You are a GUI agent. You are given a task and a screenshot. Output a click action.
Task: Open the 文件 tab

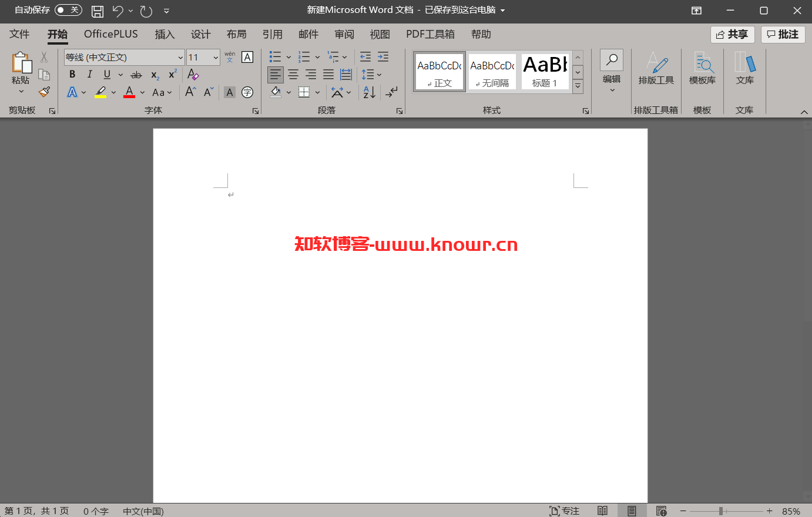pos(19,34)
